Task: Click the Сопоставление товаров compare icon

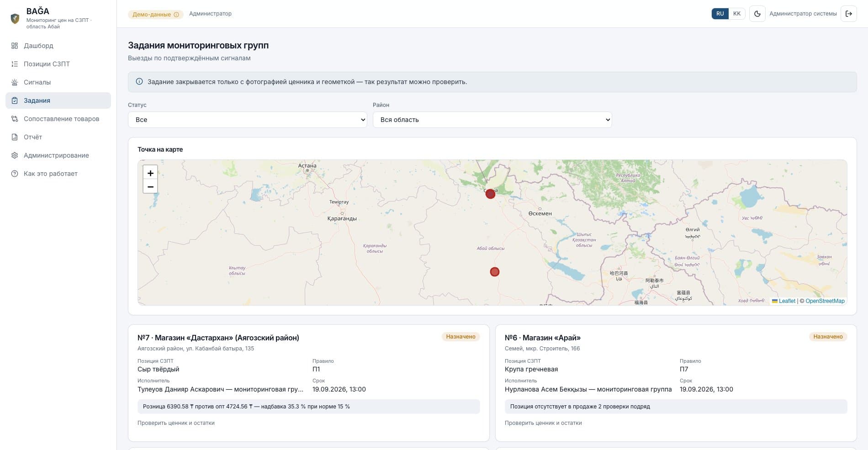Action: (x=15, y=119)
